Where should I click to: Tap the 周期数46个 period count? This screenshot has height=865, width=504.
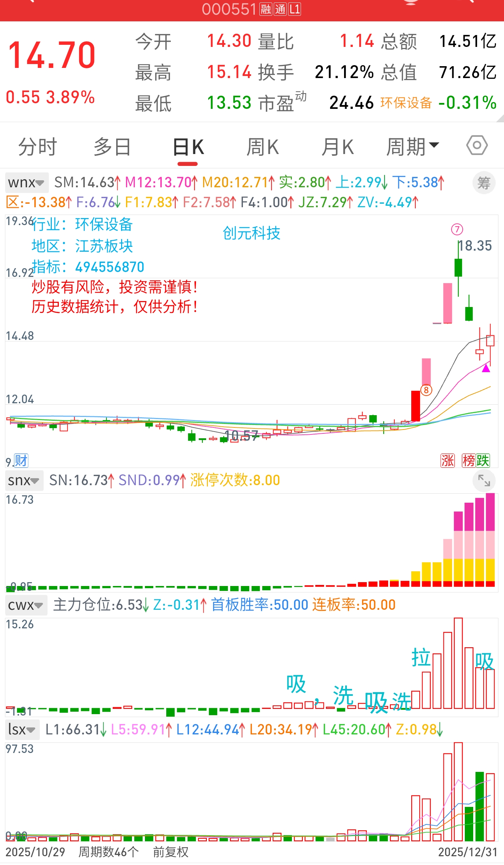[x=108, y=852]
